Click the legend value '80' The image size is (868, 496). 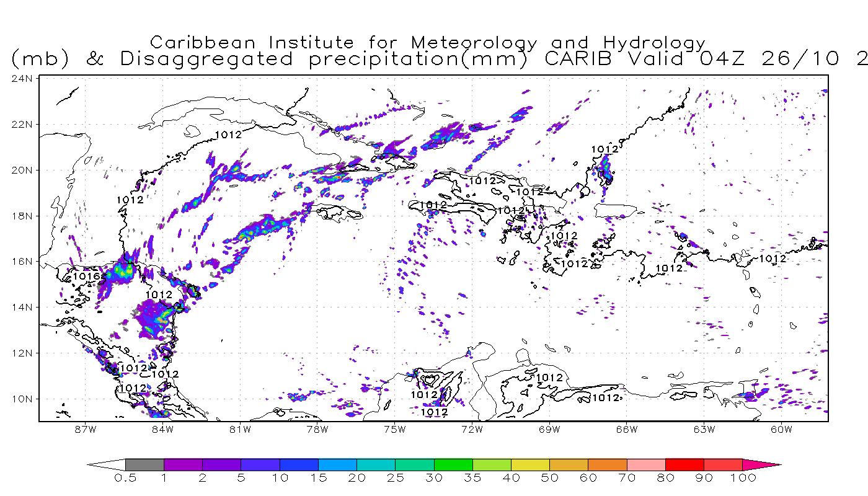665,479
